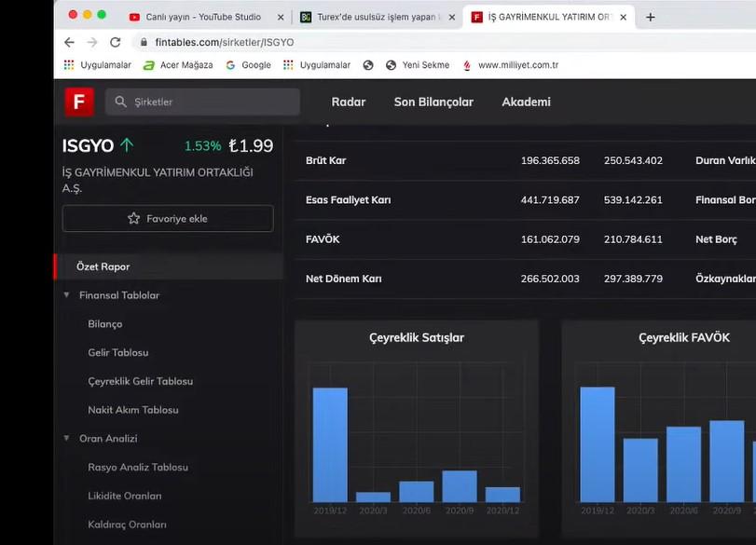Close the Canlı yayın - YouTube Studio tab
Viewport: 756px width, 545px height.
(281, 18)
